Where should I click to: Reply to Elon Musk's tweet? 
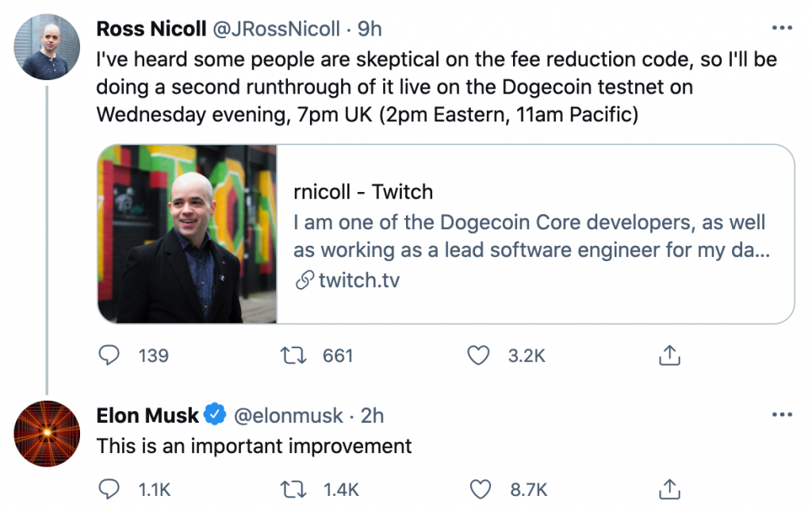[110, 489]
